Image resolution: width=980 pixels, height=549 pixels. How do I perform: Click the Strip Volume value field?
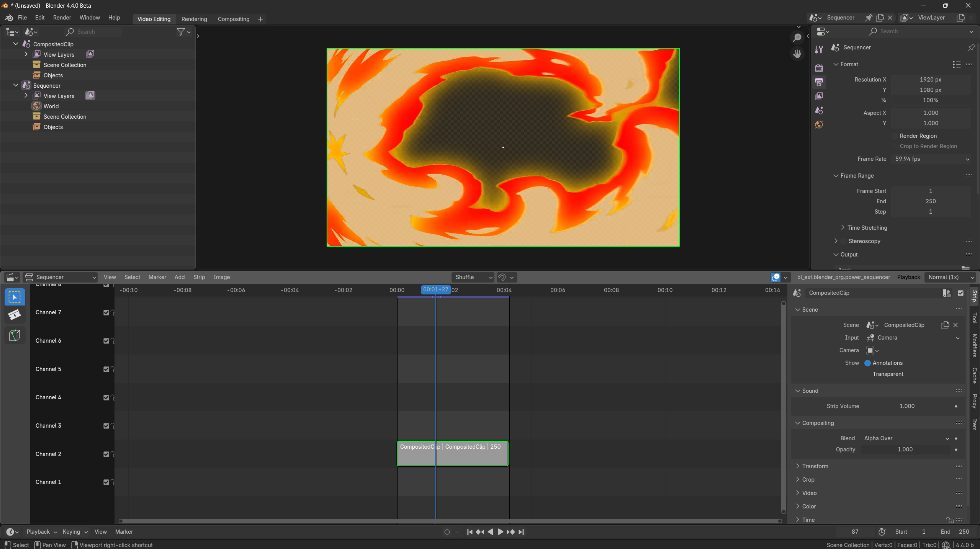pos(907,406)
